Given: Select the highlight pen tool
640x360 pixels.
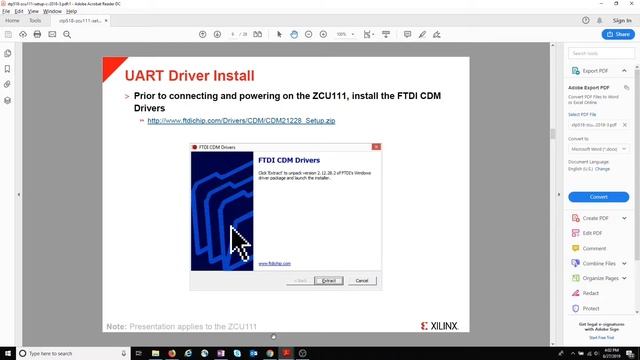Looking at the screenshot, I should pos(422,35).
